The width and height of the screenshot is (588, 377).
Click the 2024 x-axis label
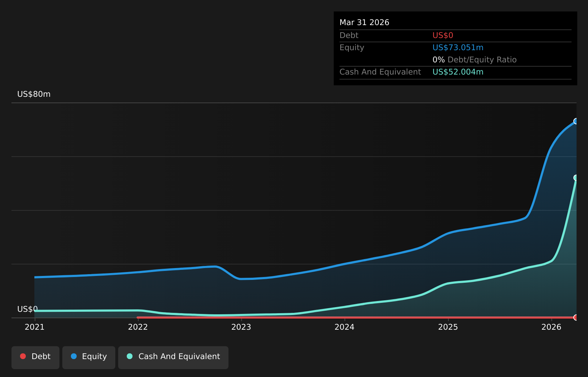pos(344,327)
